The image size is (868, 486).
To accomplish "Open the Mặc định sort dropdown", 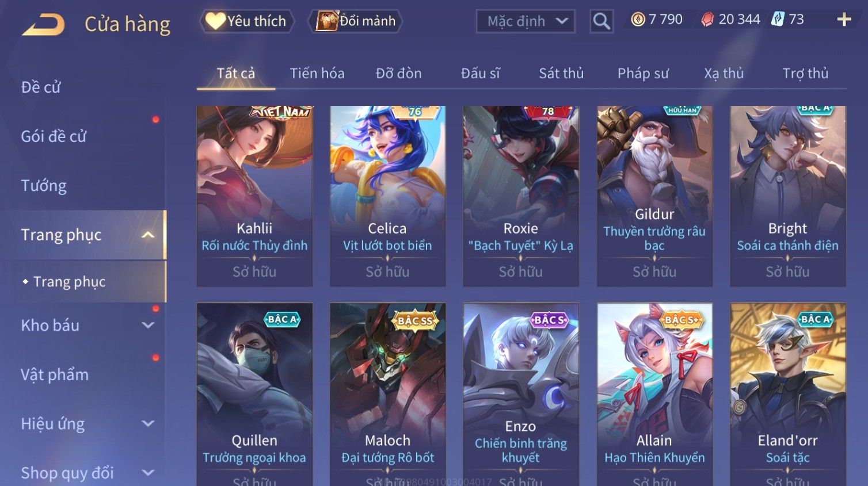I will (x=526, y=21).
